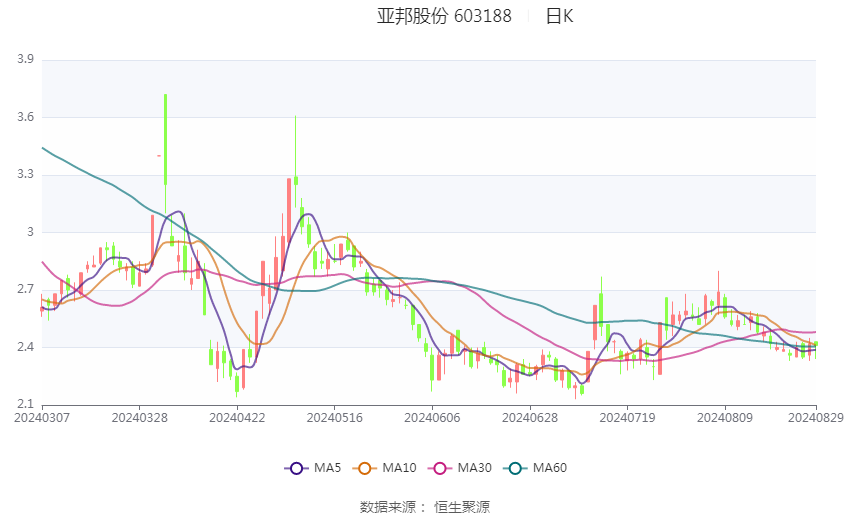Toggle the MA10 legend series
The height and width of the screenshot is (517, 850).
pyautogui.click(x=385, y=468)
